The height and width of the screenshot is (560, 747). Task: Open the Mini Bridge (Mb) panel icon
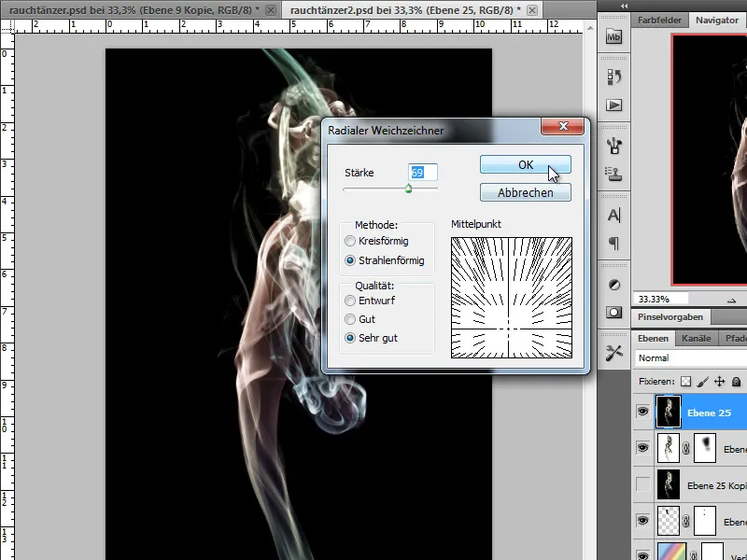tap(613, 36)
